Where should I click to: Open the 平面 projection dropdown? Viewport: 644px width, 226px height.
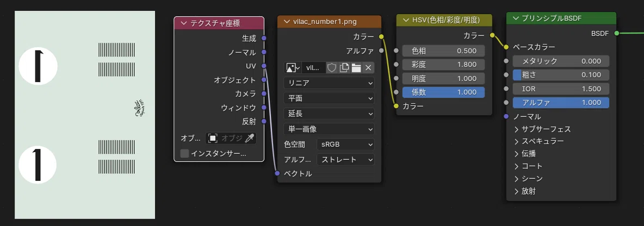point(329,98)
